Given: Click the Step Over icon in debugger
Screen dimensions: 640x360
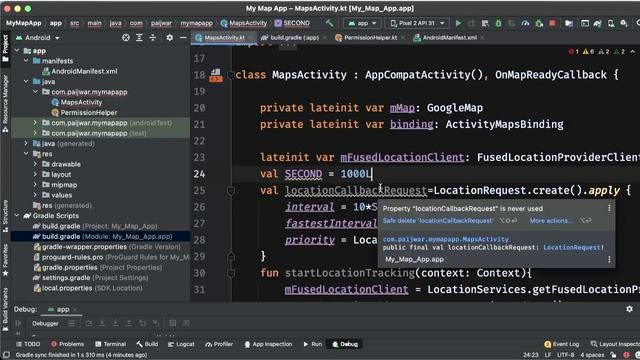Looking at the screenshot, I should (89, 323).
